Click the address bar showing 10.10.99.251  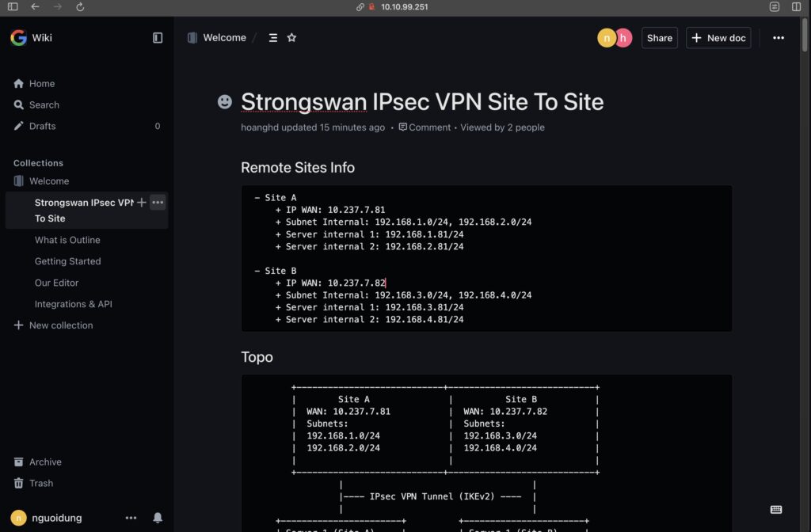[404, 6]
